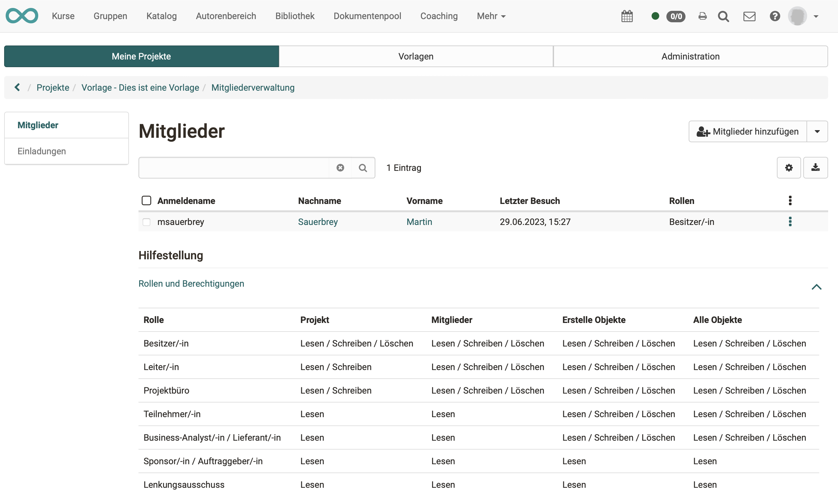Click the print icon in the top bar
838x504 pixels.
click(702, 16)
